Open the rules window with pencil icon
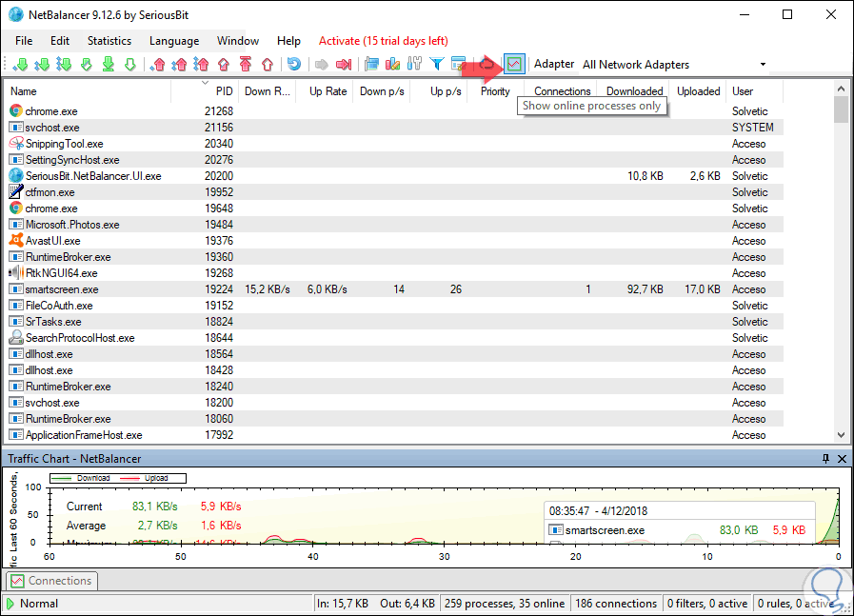Image resolution: width=854 pixels, height=616 pixels. point(459,65)
